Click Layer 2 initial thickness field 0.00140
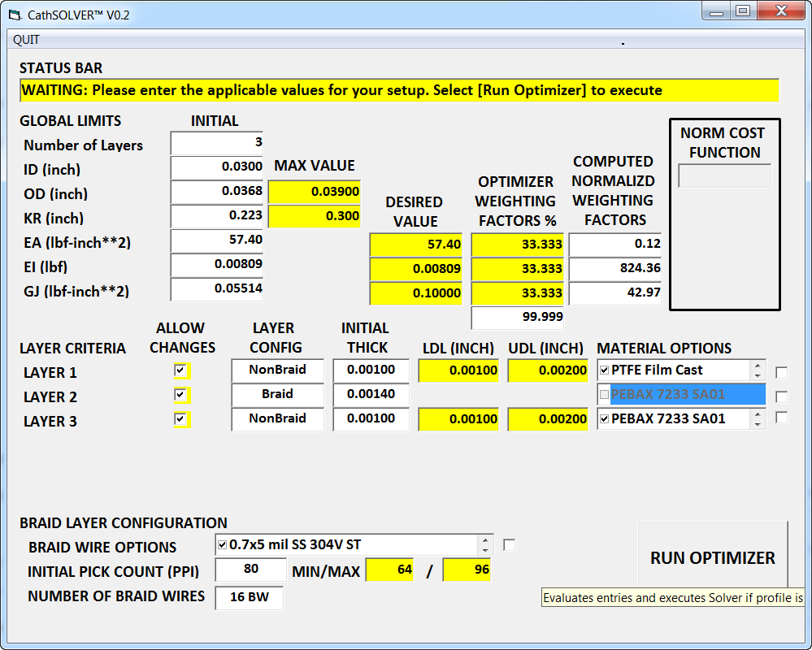Viewport: 812px width, 650px height. pyautogui.click(x=371, y=394)
